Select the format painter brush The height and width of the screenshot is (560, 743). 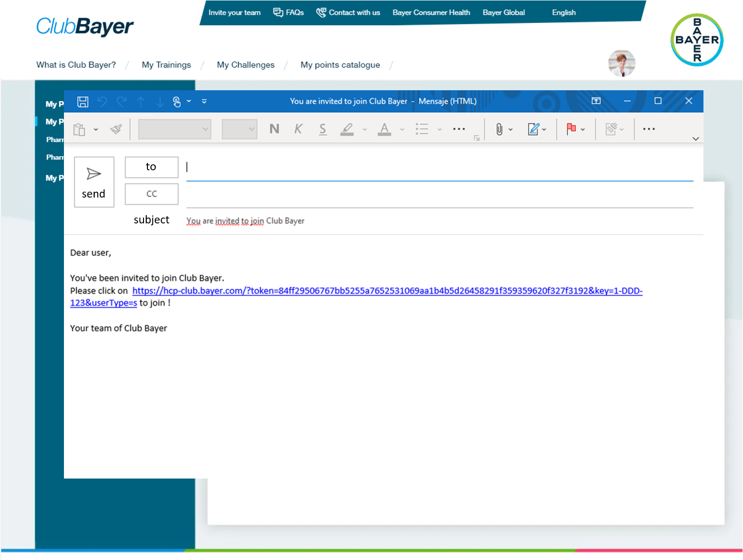116,129
